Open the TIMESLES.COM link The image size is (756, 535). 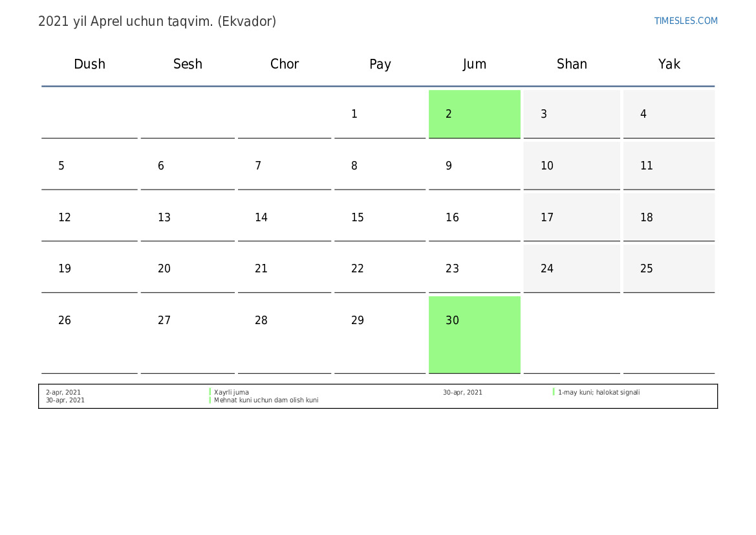click(x=686, y=21)
